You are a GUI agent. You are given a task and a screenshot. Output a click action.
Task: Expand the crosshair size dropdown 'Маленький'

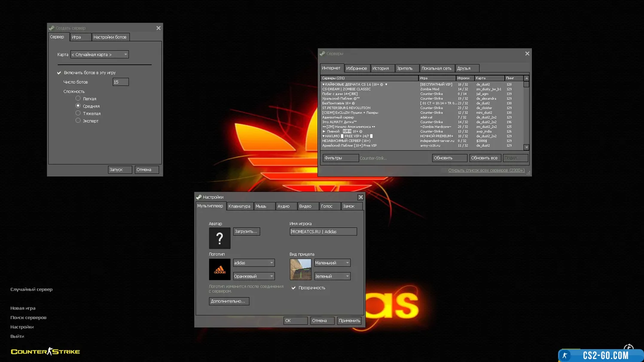click(332, 263)
